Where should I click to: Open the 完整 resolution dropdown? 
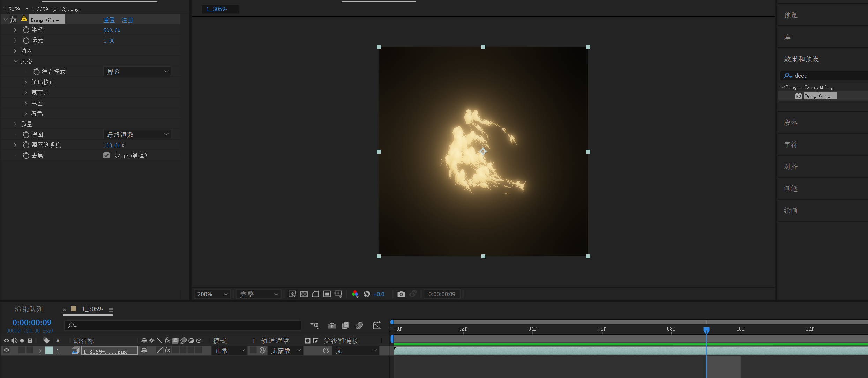[259, 294]
